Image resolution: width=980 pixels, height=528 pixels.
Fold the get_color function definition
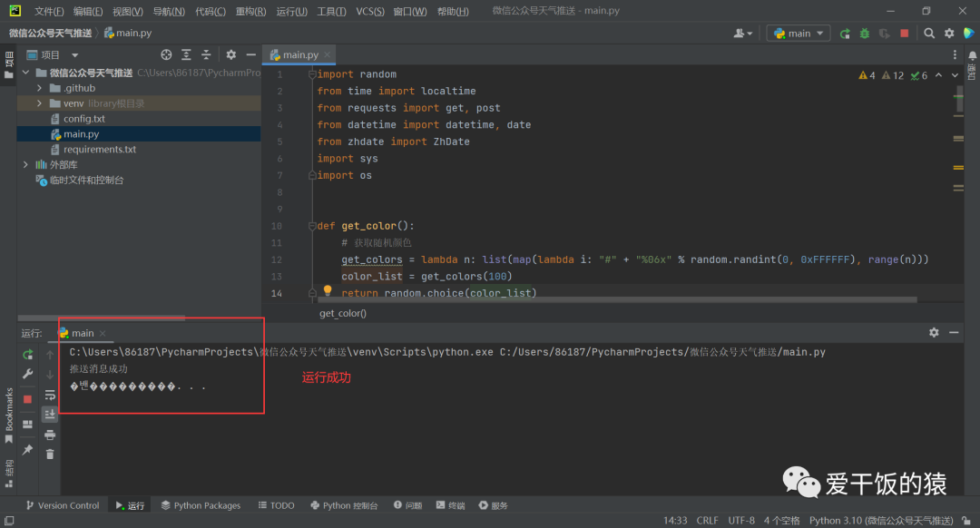[x=312, y=226]
